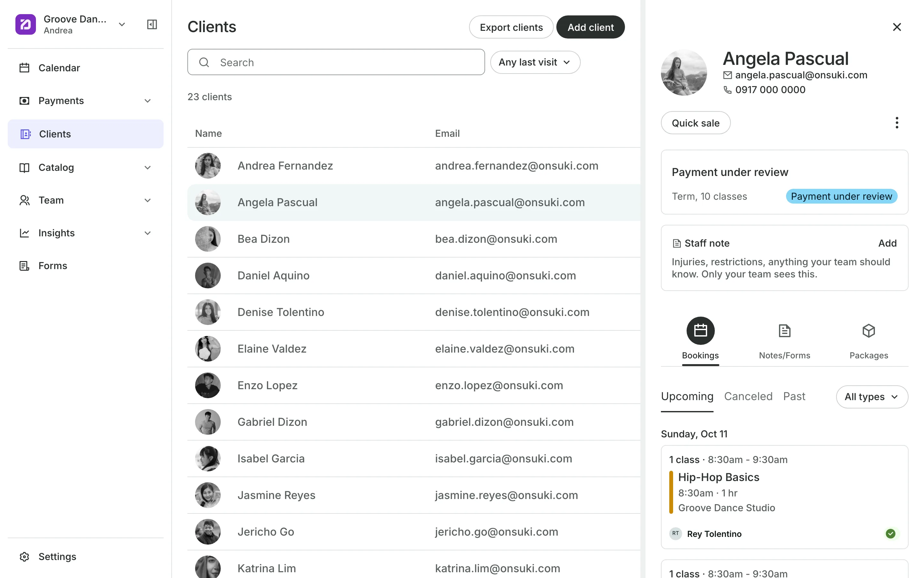
Task: Click email jasmine.reyes@onsuki.com
Action: pos(506,495)
